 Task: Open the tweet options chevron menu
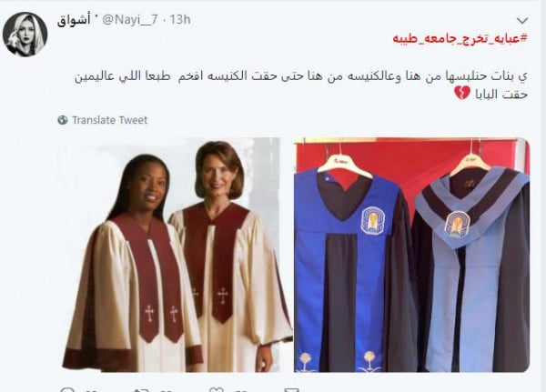point(522,21)
